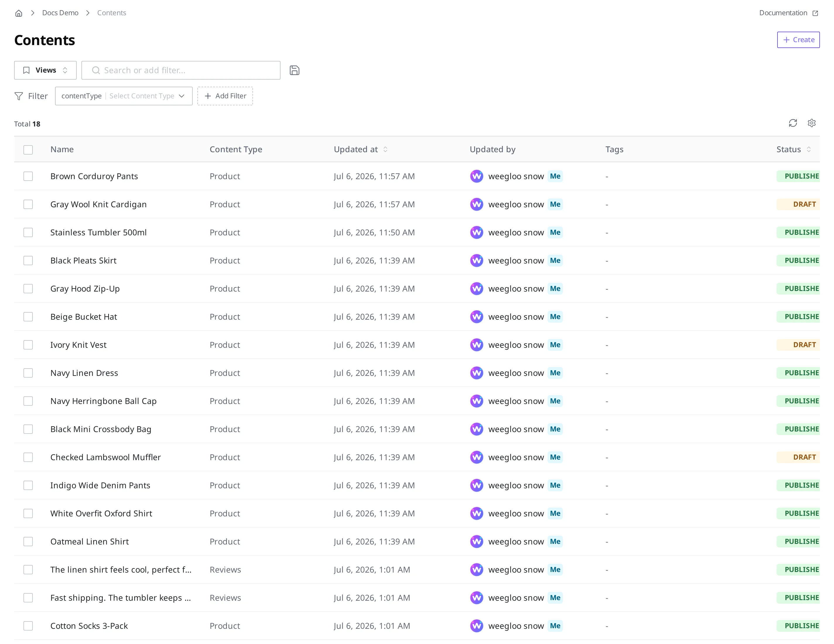This screenshot has height=644, width=834.
Task: Click avatar in Brown Corduroy Pants row
Action: 476,176
